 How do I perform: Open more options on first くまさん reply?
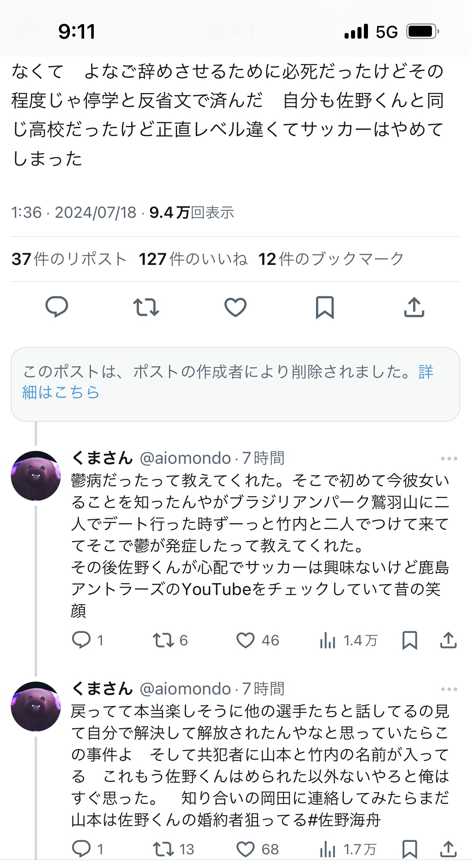click(x=449, y=459)
